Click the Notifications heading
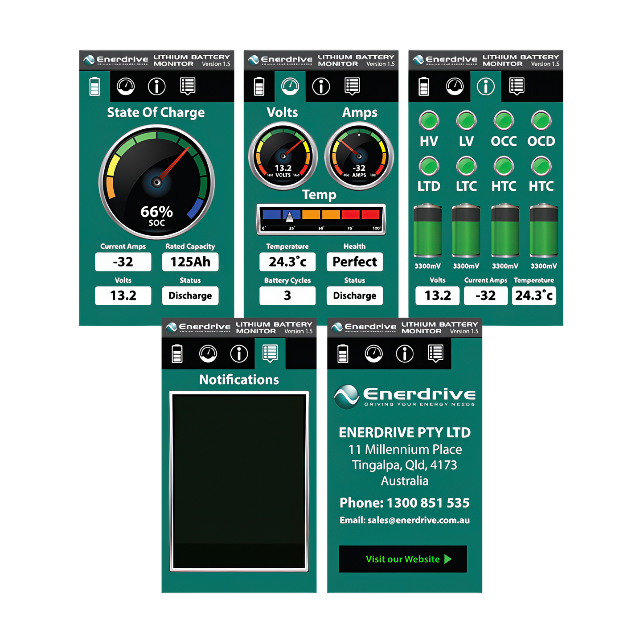This screenshot has width=644, height=644. coord(239,380)
